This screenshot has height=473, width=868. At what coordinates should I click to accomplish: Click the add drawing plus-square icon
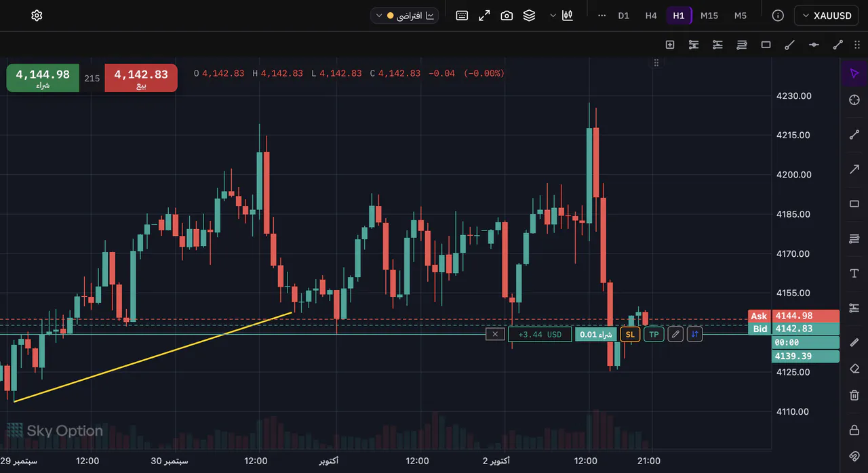670,45
